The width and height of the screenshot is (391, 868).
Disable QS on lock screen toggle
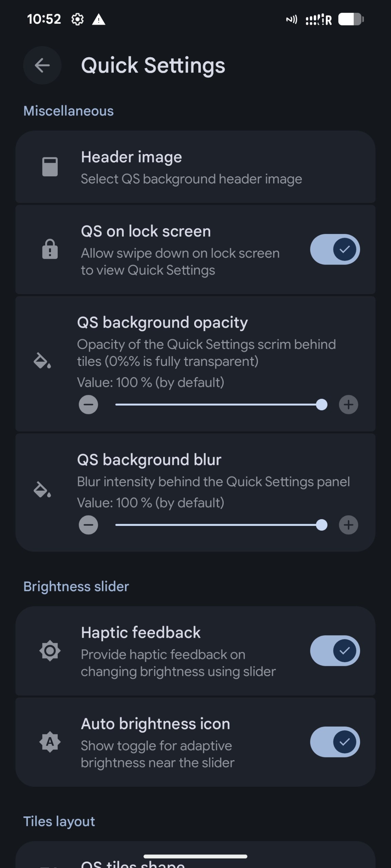coord(335,249)
